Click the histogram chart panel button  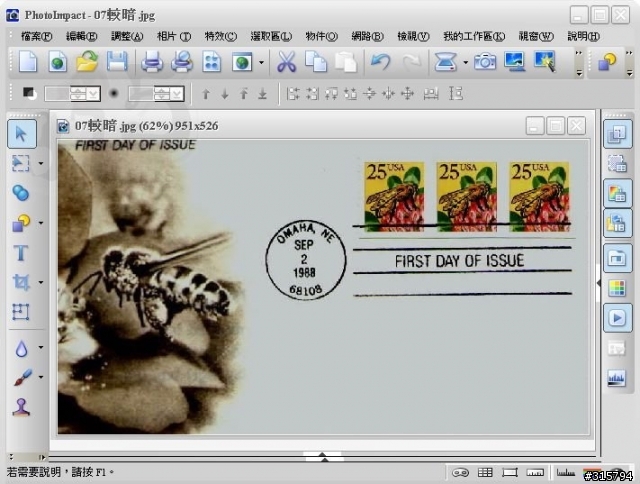pos(617,377)
